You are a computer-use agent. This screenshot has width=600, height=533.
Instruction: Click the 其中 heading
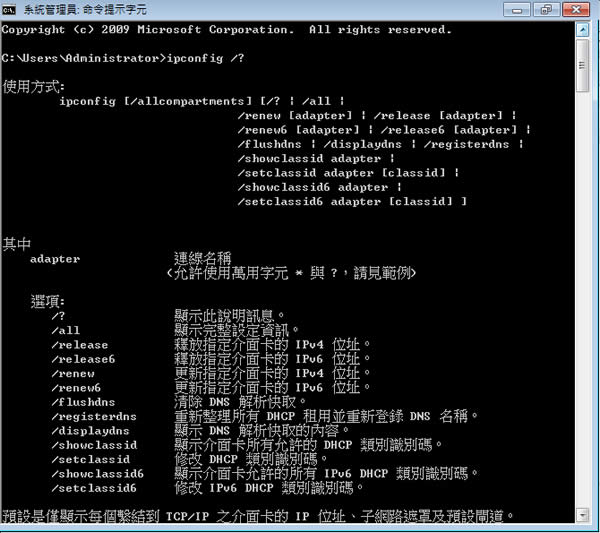click(x=16, y=244)
